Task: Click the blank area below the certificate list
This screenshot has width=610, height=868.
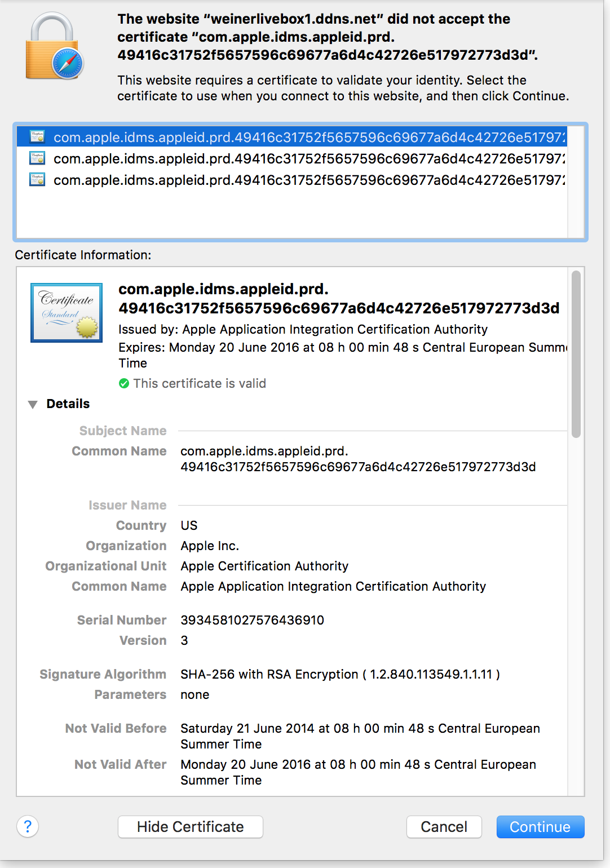Action: coord(292,214)
